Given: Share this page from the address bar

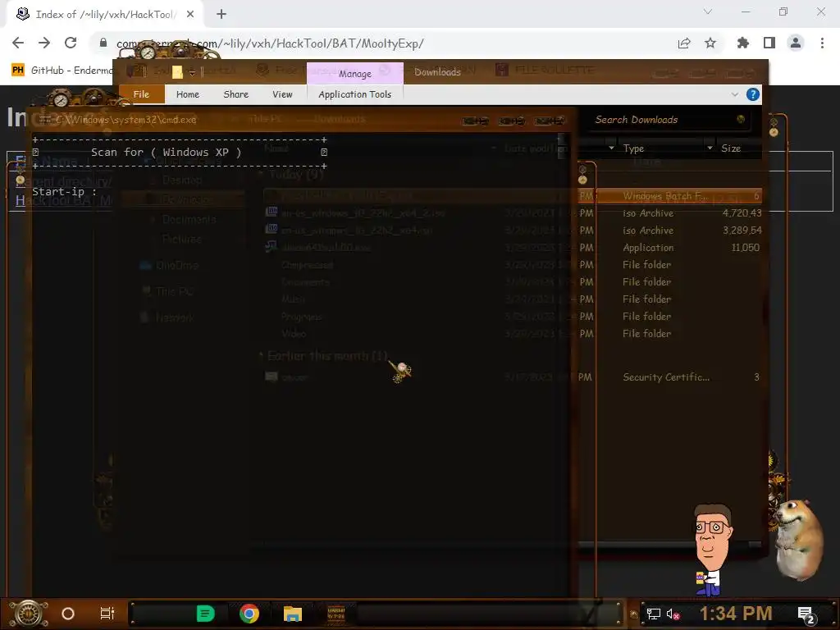Looking at the screenshot, I should pos(683,43).
